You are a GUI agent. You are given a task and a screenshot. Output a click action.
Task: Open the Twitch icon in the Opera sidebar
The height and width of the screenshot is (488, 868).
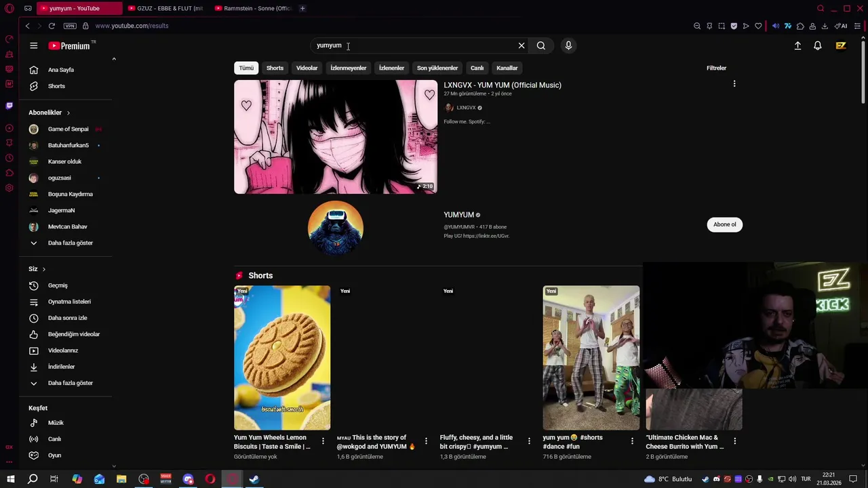[9, 106]
